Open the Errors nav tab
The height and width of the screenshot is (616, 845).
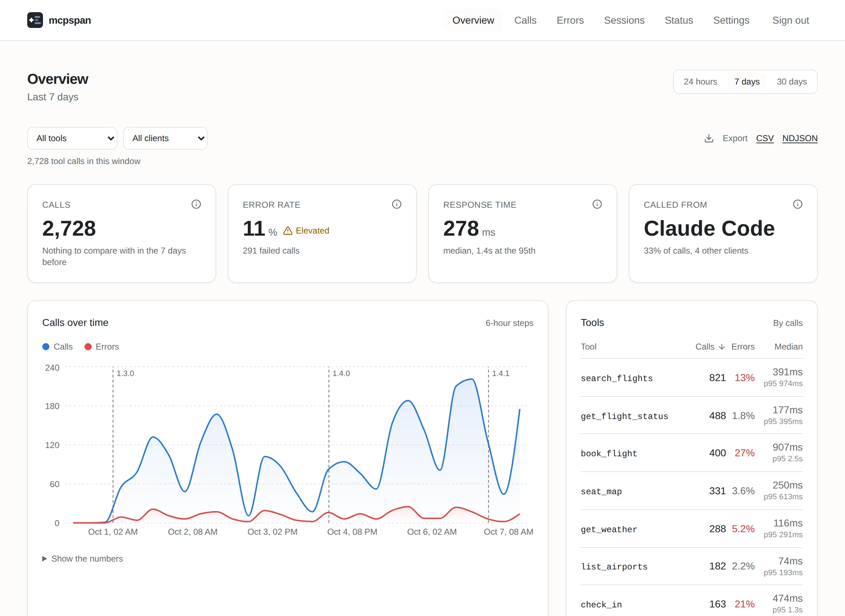(570, 20)
